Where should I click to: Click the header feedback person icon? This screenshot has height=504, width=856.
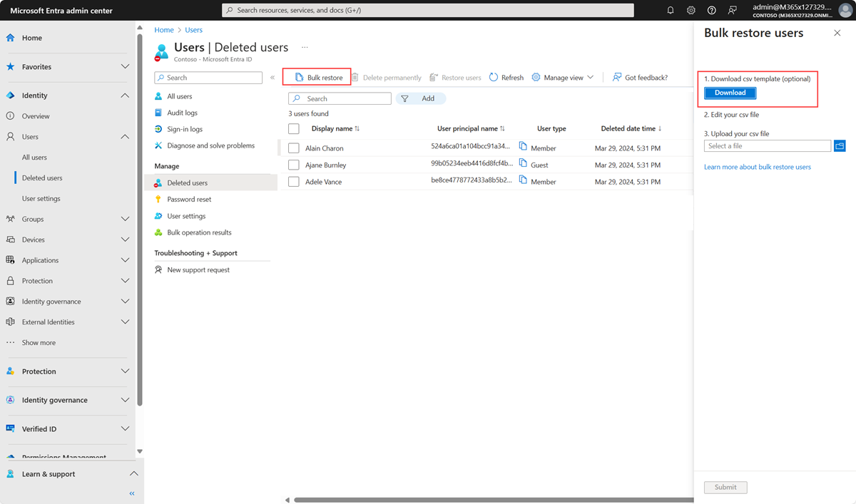pos(733,11)
